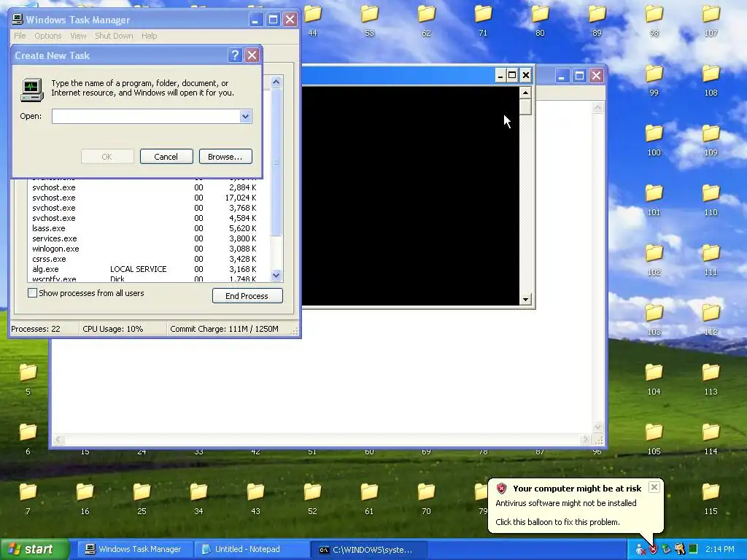Select desktop folder 52
The image size is (747, 560).
tap(312, 499)
